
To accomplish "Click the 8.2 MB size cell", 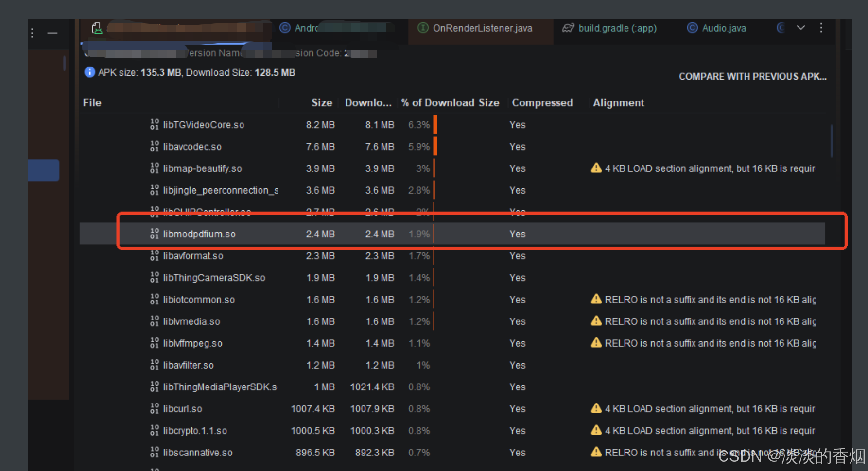I will pyautogui.click(x=320, y=125).
